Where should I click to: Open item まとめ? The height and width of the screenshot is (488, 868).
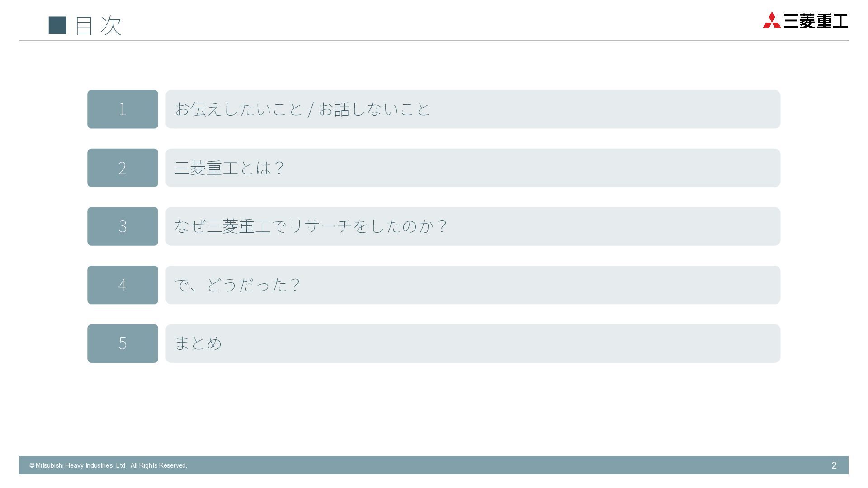click(x=198, y=343)
